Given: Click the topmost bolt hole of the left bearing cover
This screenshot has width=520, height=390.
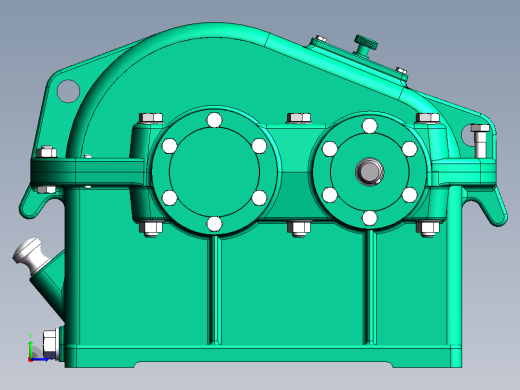Looking at the screenshot, I should (x=214, y=120).
